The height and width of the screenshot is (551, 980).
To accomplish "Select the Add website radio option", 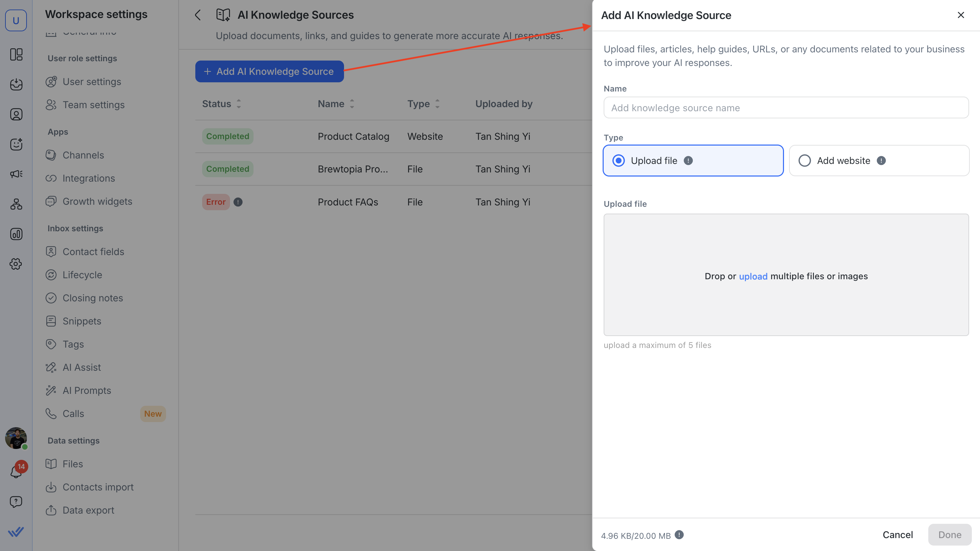I will click(x=805, y=161).
